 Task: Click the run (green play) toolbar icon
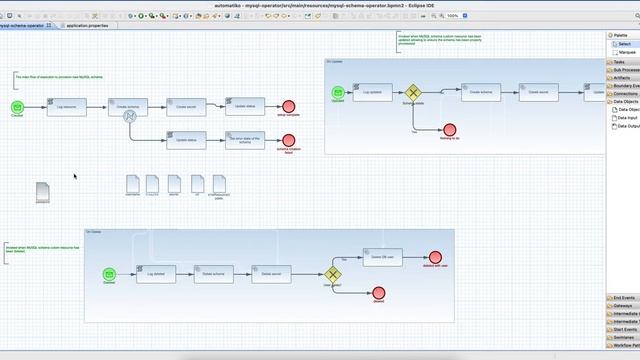pyautogui.click(x=141, y=16)
